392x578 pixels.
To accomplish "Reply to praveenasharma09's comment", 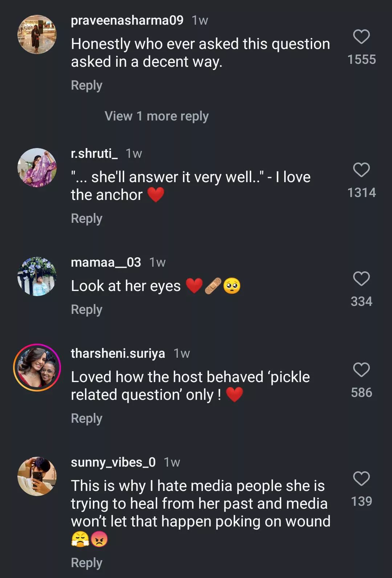I will (86, 85).
